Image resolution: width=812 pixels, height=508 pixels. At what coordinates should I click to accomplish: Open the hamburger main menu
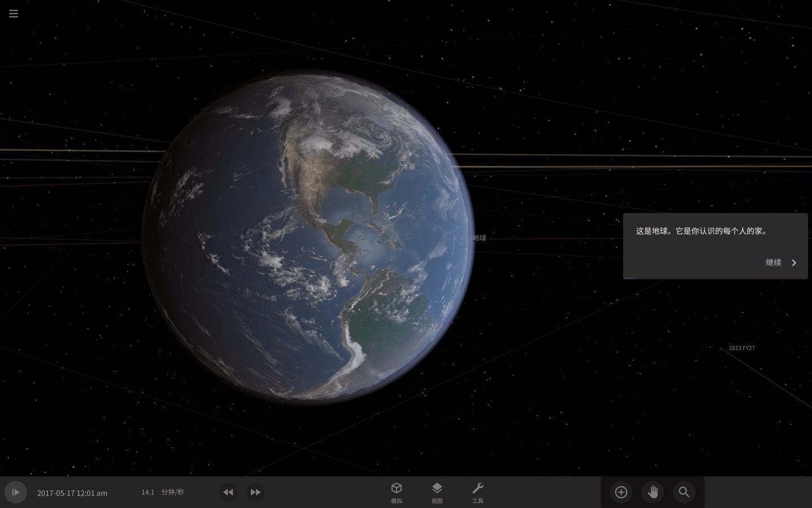pyautogui.click(x=14, y=14)
